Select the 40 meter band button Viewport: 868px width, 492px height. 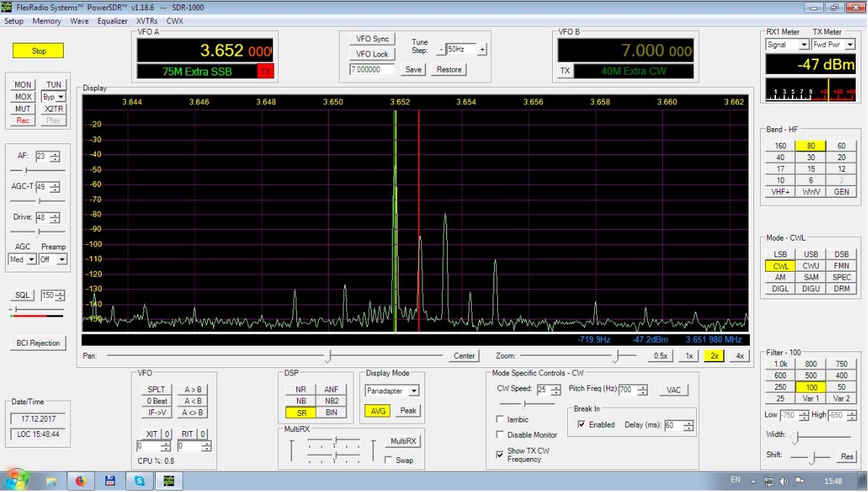pyautogui.click(x=780, y=158)
